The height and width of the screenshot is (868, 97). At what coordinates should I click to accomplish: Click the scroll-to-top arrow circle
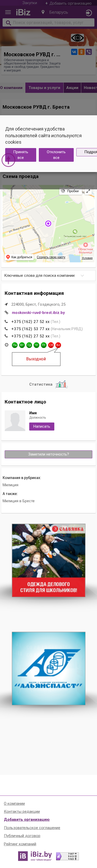[9, 160]
